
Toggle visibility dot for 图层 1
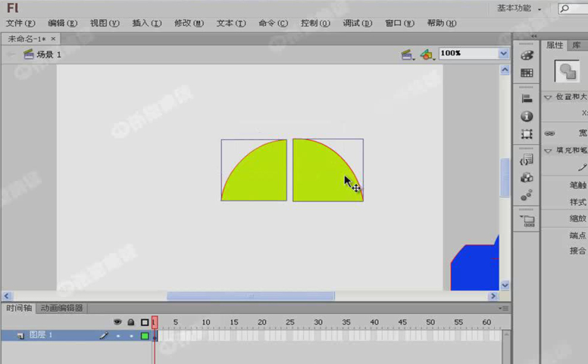click(x=117, y=335)
